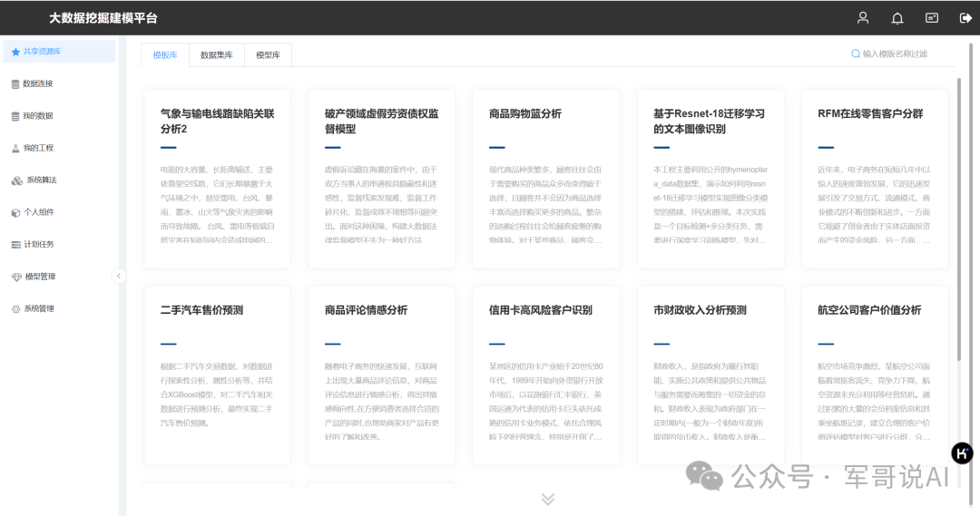Click the 大数据挖掘建模平台 title
980x516 pixels.
pyautogui.click(x=103, y=18)
